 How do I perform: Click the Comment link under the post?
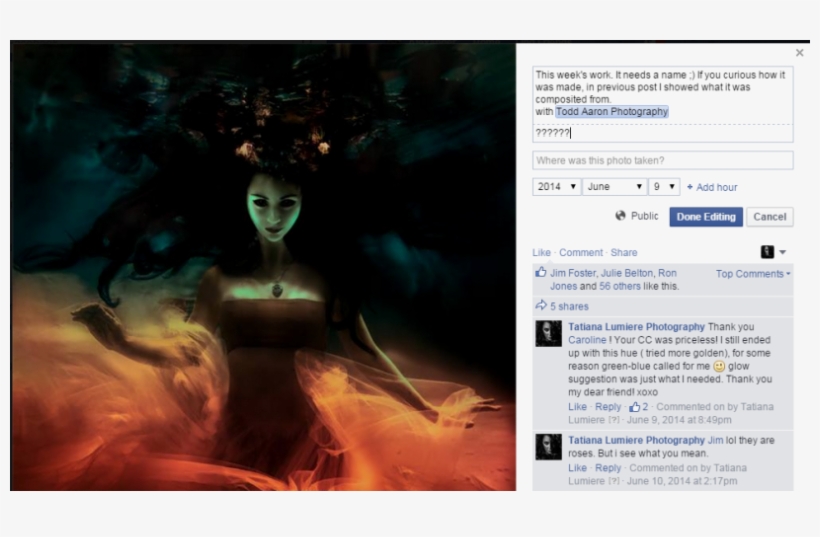click(x=581, y=253)
